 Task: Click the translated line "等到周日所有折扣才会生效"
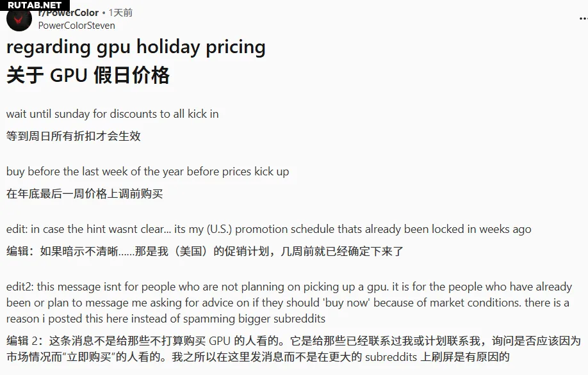[x=73, y=136]
